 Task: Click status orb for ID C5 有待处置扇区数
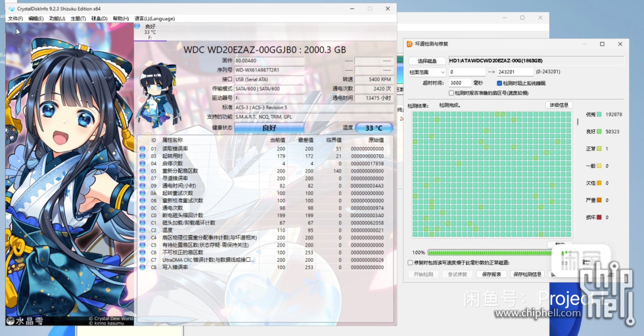(143, 245)
